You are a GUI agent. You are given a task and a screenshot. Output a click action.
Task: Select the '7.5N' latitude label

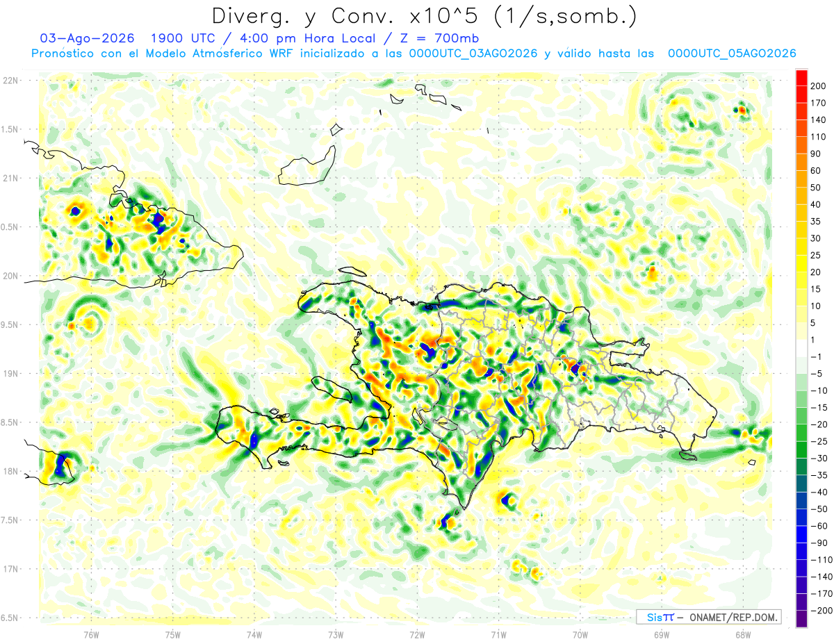click(10, 520)
